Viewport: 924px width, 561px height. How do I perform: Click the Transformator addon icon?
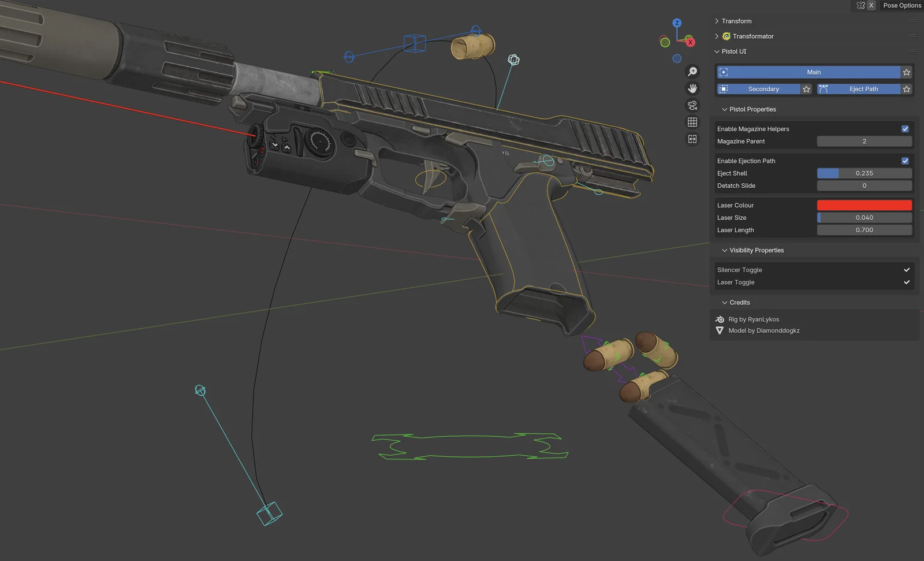(x=726, y=36)
